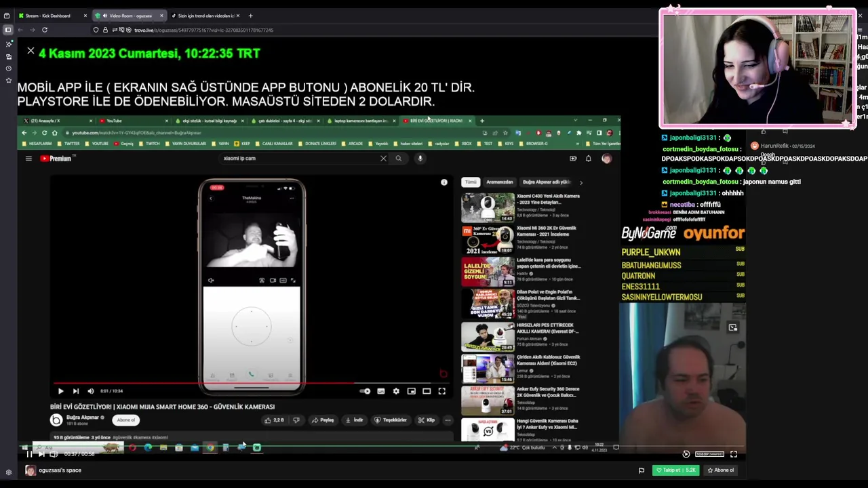Open YouTube create video icon

573,159
